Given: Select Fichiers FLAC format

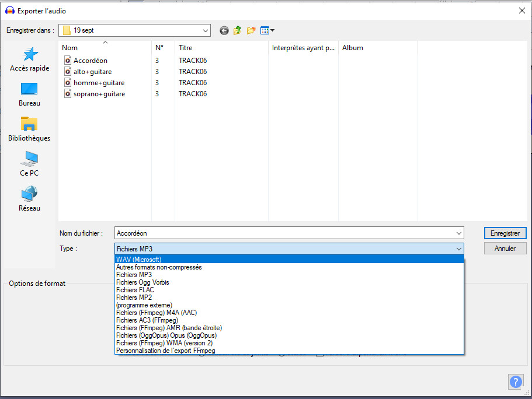Looking at the screenshot, I should coord(289,290).
